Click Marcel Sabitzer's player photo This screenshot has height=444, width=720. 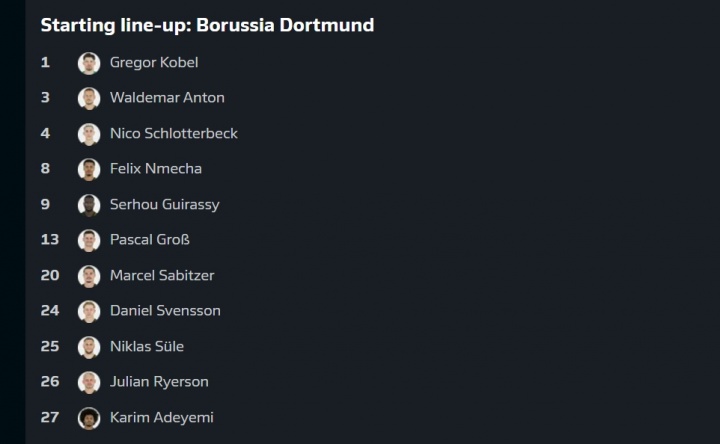(x=89, y=276)
